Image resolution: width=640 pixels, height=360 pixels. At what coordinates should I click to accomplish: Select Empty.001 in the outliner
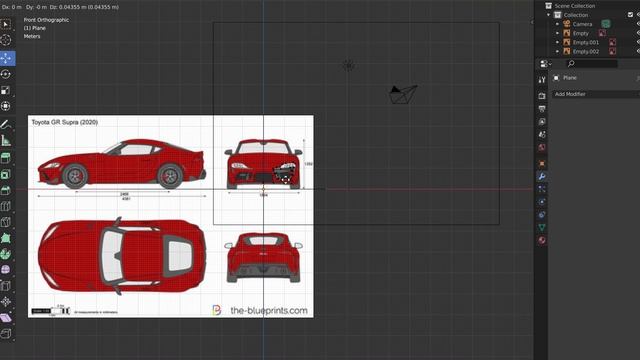(586, 42)
